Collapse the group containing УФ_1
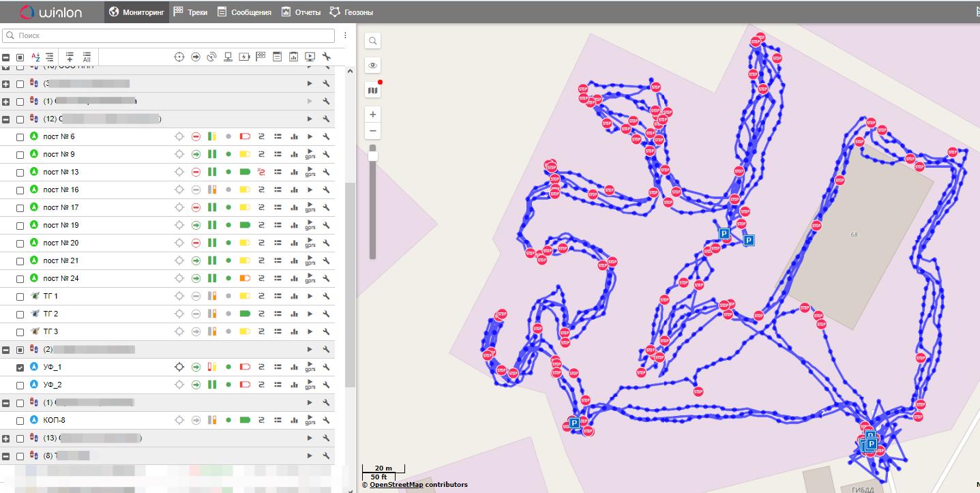The image size is (980, 493). (6, 350)
